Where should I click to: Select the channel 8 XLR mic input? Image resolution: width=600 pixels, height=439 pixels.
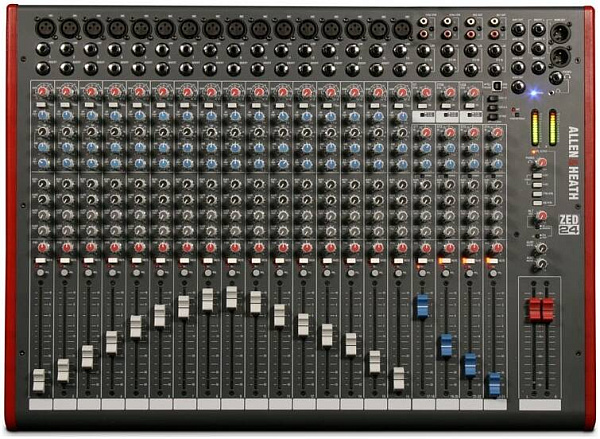point(212,29)
